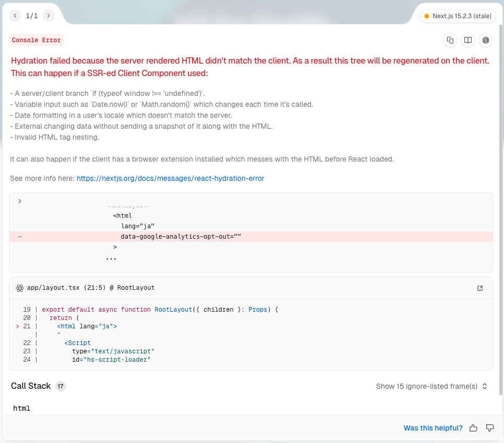504x443 pixels.
Task: Click Next.js 15.2.3 (stale) version badge
Action: [x=458, y=16]
